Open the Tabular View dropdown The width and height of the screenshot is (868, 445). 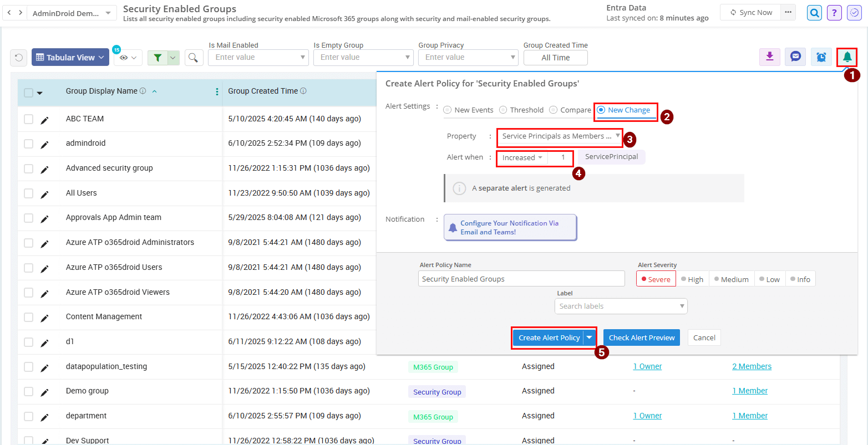pos(70,57)
